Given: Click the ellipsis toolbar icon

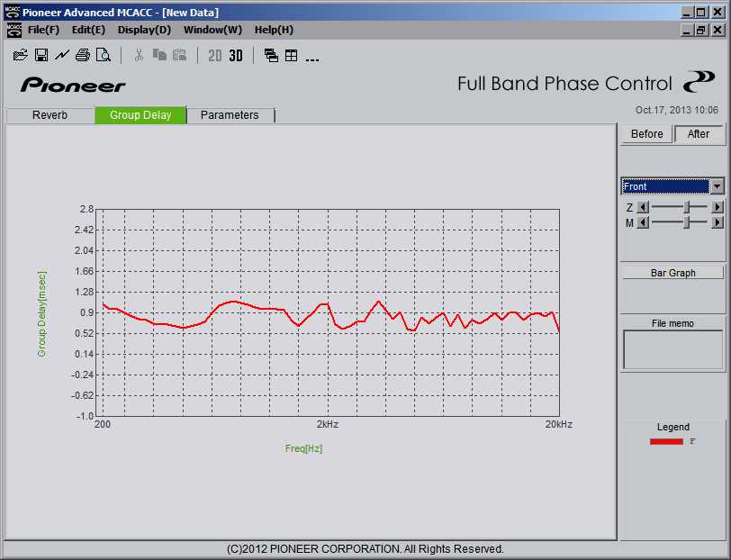Looking at the screenshot, I should click(312, 58).
